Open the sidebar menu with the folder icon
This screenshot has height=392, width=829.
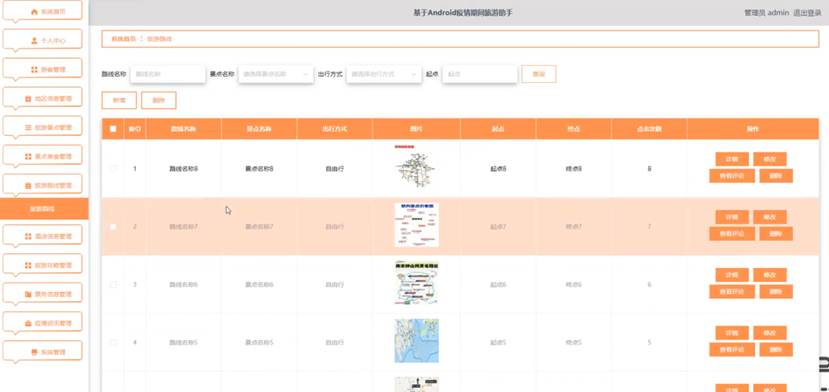tap(43, 294)
